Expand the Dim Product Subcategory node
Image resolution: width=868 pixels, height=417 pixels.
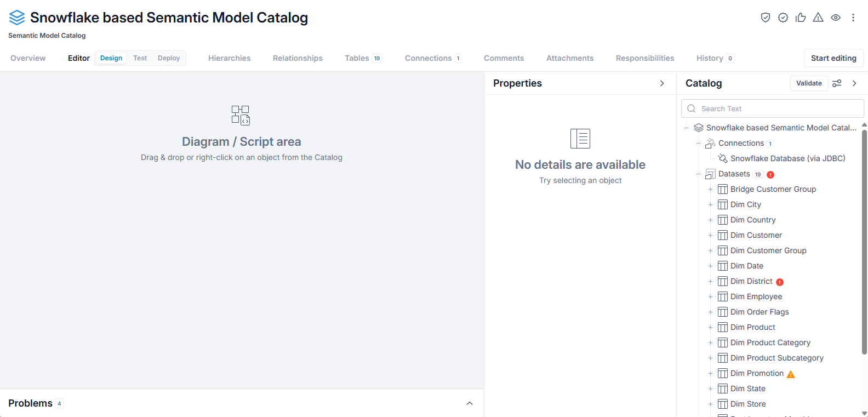pos(710,358)
